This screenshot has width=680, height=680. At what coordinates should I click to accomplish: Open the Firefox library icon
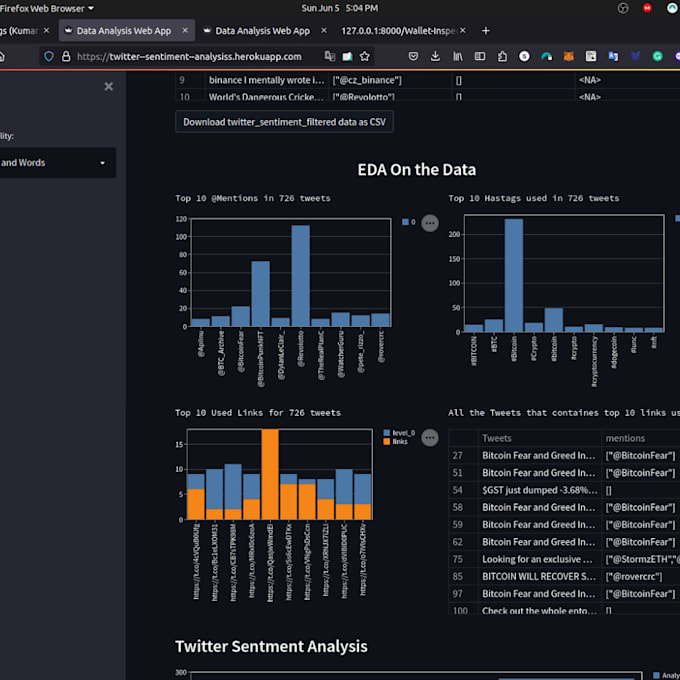click(458, 57)
